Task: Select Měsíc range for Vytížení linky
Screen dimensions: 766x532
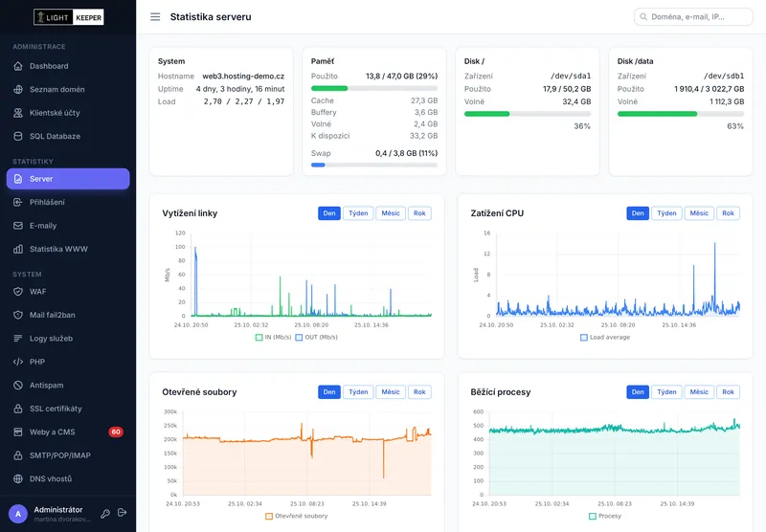Action: tap(391, 213)
